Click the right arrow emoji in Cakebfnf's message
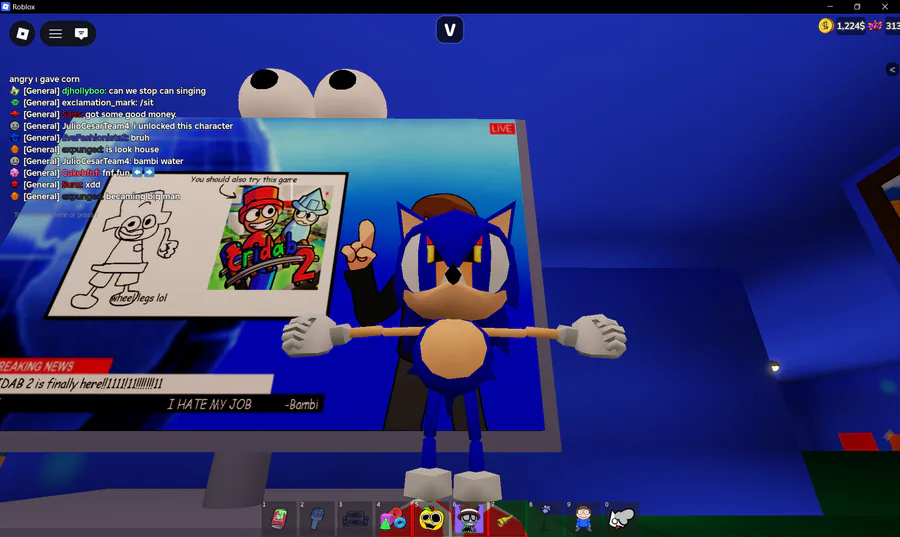This screenshot has width=900, height=537. pos(149,172)
